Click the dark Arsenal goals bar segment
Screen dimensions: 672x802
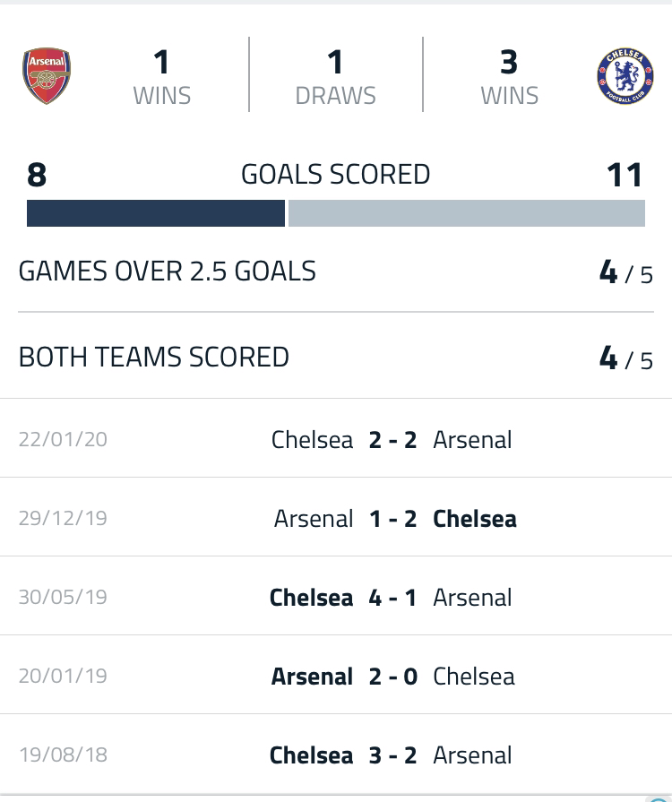pos(156,213)
